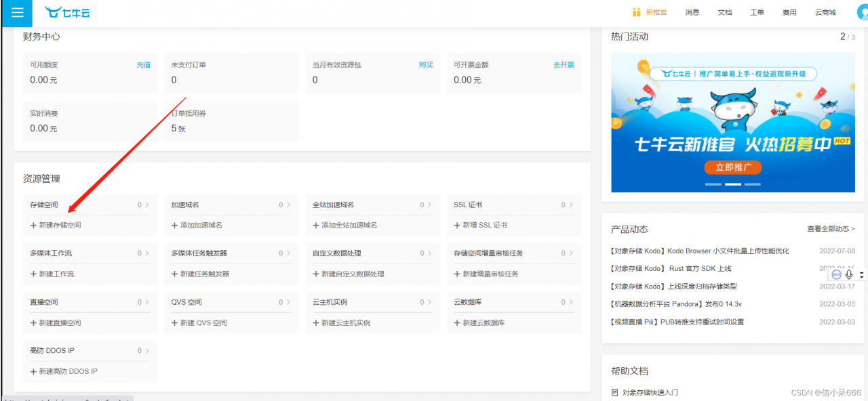Viewport: 868px width, 401px height.
Task: Click plus icon for 新建工作流
Action: coord(33,274)
